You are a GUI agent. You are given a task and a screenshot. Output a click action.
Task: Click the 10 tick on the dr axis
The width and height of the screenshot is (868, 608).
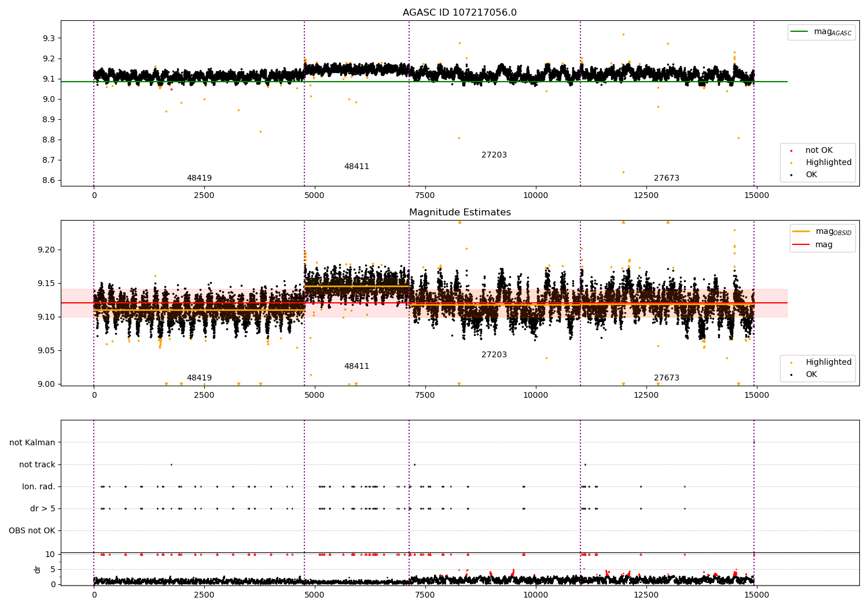coord(50,554)
